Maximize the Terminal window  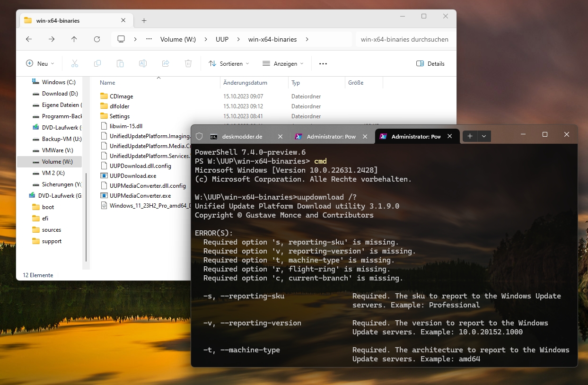point(545,135)
